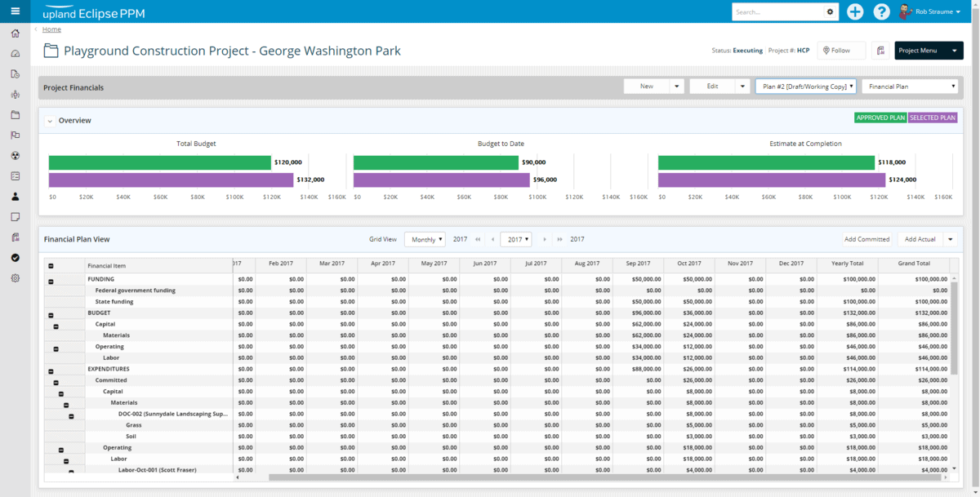Open the help question mark icon

(881, 11)
